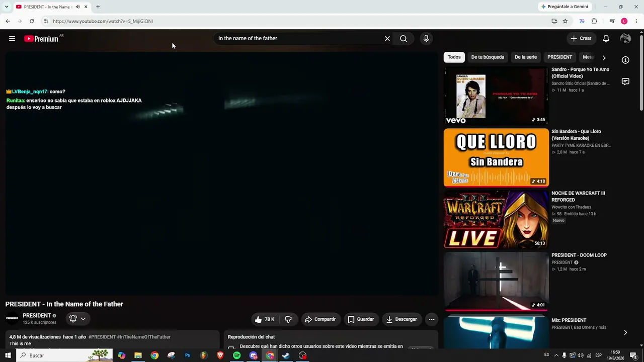This screenshot has height=362, width=644.
Task: Select the Todos filter chip
Action: [x=454, y=57]
